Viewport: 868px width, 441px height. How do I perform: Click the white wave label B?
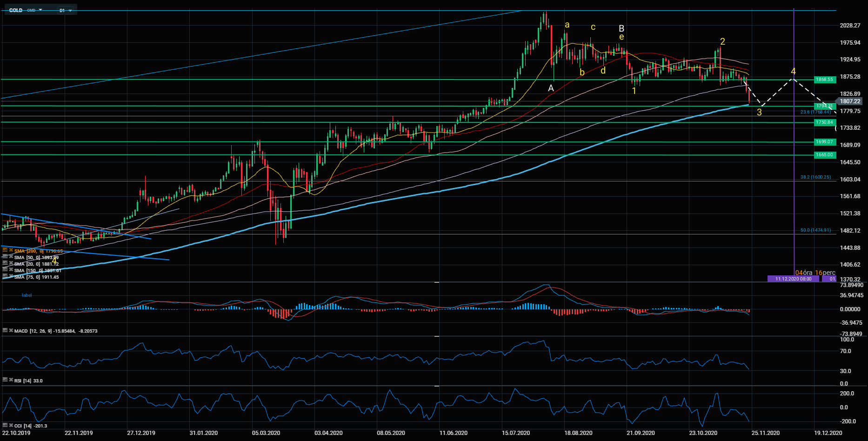pyautogui.click(x=621, y=29)
